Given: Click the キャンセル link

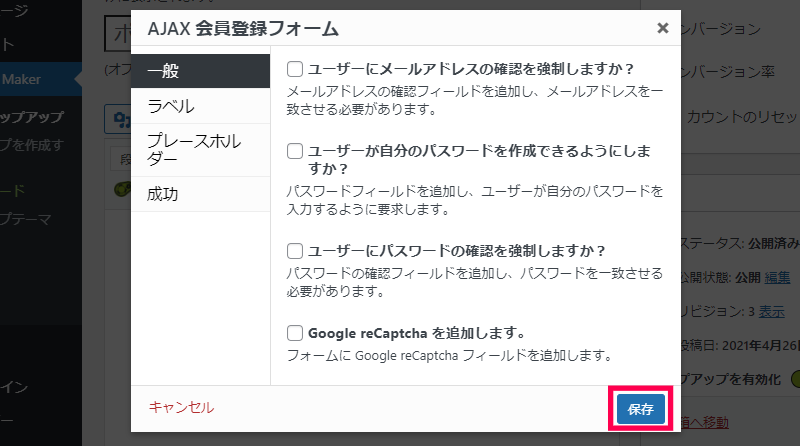Looking at the screenshot, I should pyautogui.click(x=181, y=407).
